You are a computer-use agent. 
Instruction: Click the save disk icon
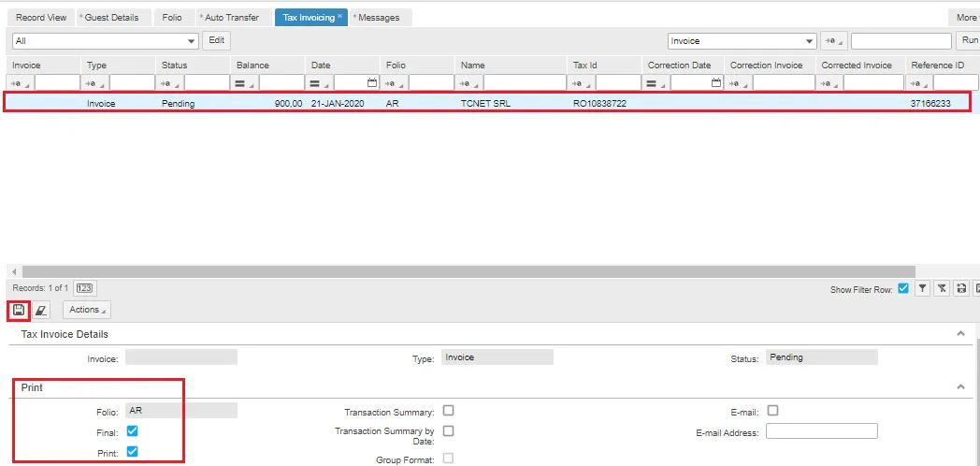(x=19, y=310)
